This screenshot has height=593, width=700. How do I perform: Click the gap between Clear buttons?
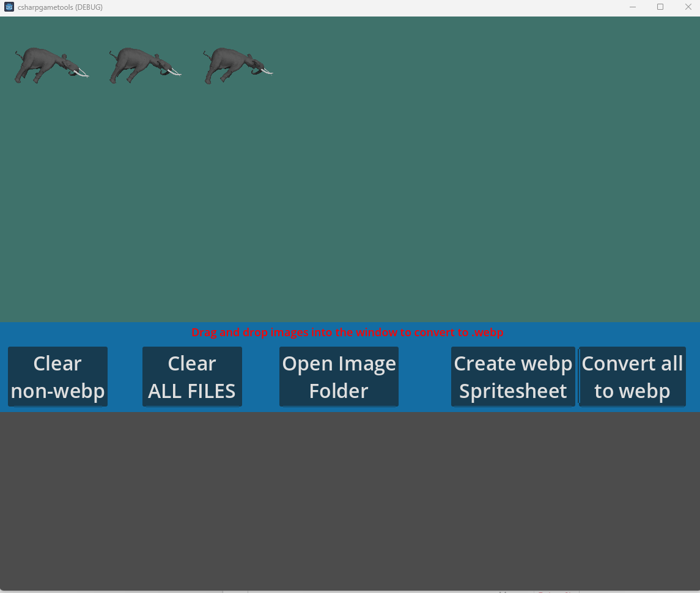pyautogui.click(x=125, y=377)
